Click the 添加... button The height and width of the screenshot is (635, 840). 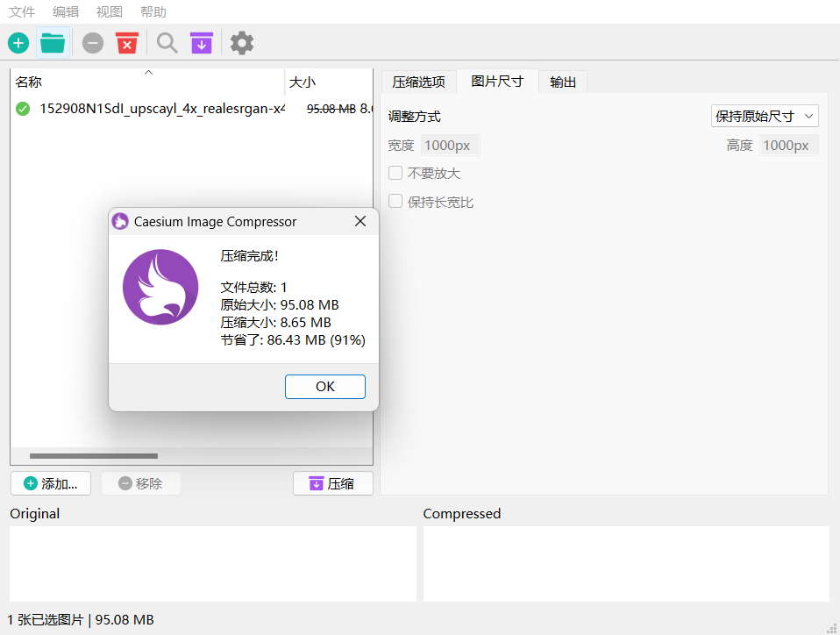(53, 483)
